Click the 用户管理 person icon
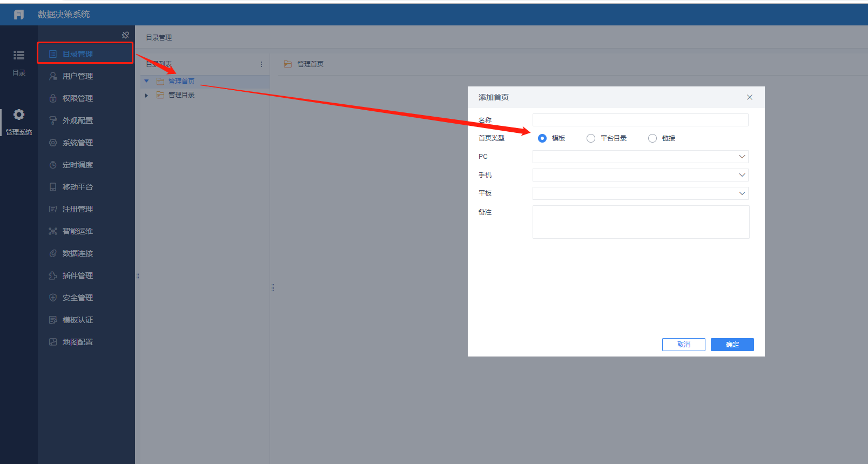The height and width of the screenshot is (464, 868). 53,76
